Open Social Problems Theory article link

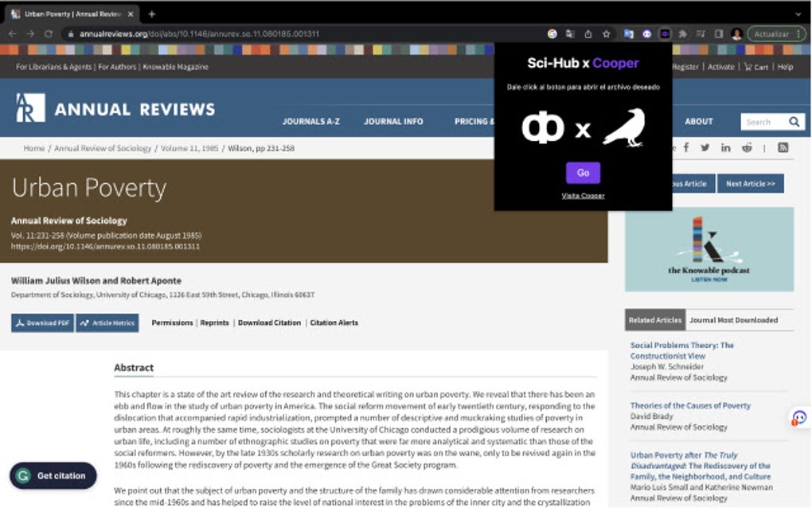pos(681,350)
